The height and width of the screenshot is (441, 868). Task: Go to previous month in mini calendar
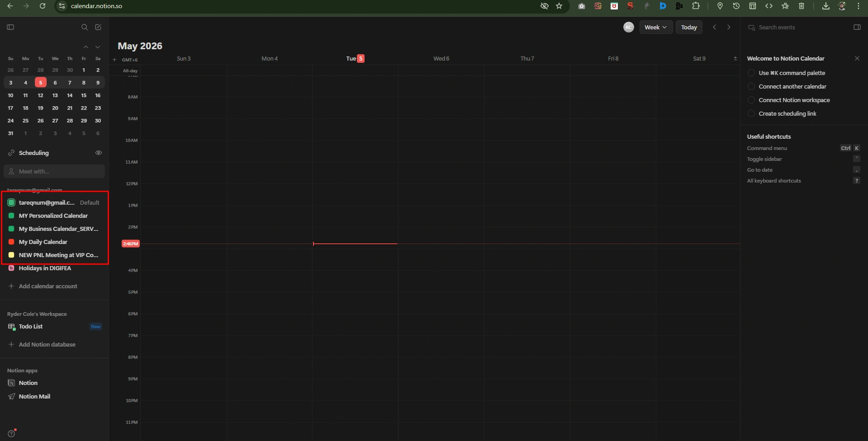coord(86,47)
